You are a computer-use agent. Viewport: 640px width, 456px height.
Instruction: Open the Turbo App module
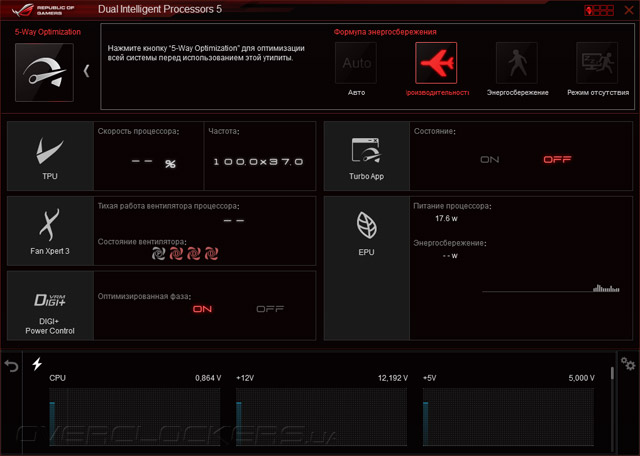pos(367,156)
